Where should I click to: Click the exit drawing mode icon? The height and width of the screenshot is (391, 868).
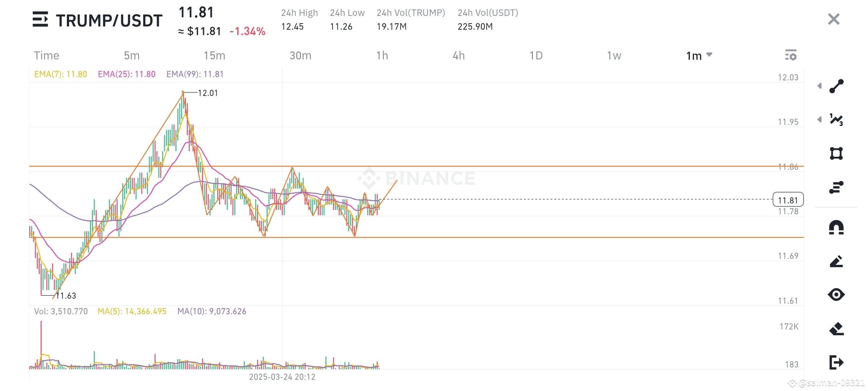[x=836, y=362]
